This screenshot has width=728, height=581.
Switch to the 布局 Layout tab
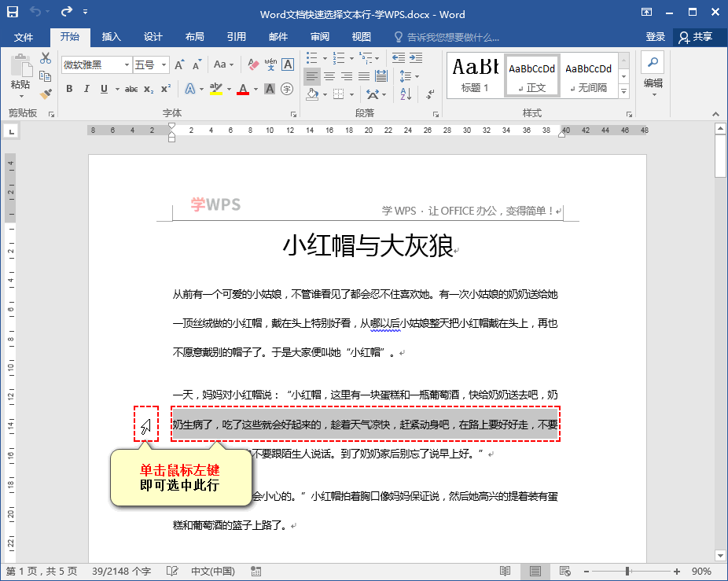tap(194, 37)
